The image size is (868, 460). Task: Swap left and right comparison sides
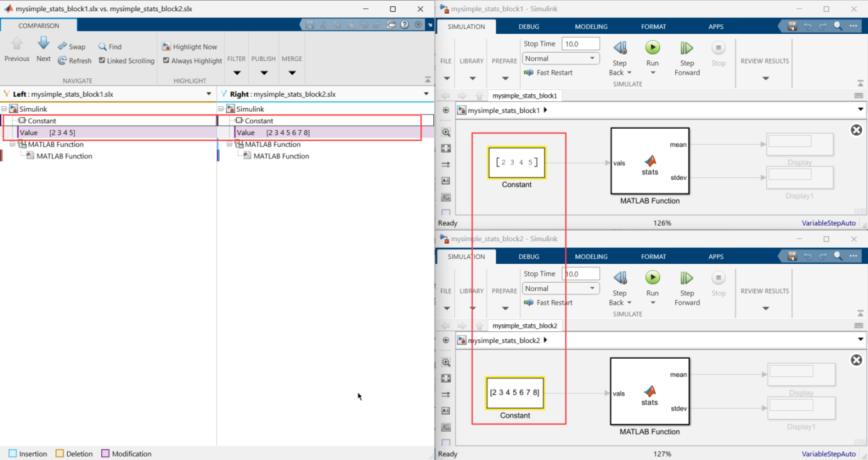72,47
